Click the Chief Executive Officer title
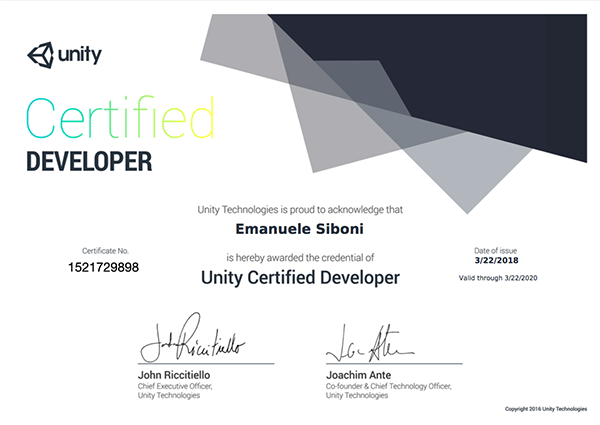The height and width of the screenshot is (425, 600). (175, 386)
